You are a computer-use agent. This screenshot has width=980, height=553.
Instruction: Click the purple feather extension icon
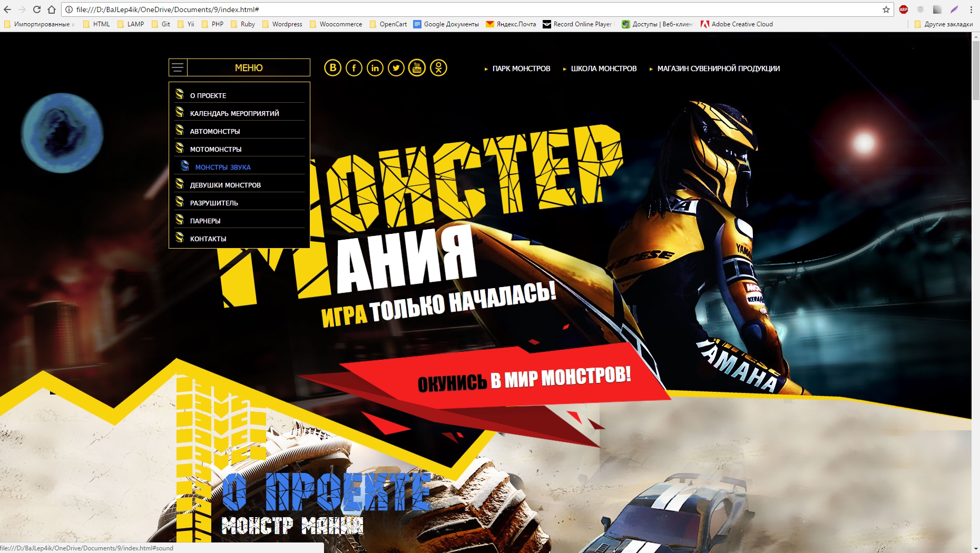coord(954,9)
